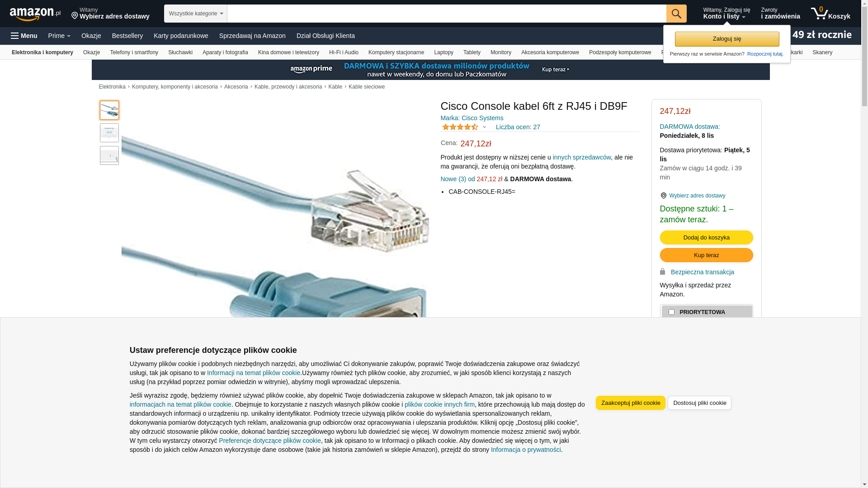Open the Bestsellery menu item
The width and height of the screenshot is (868, 488).
tap(127, 36)
